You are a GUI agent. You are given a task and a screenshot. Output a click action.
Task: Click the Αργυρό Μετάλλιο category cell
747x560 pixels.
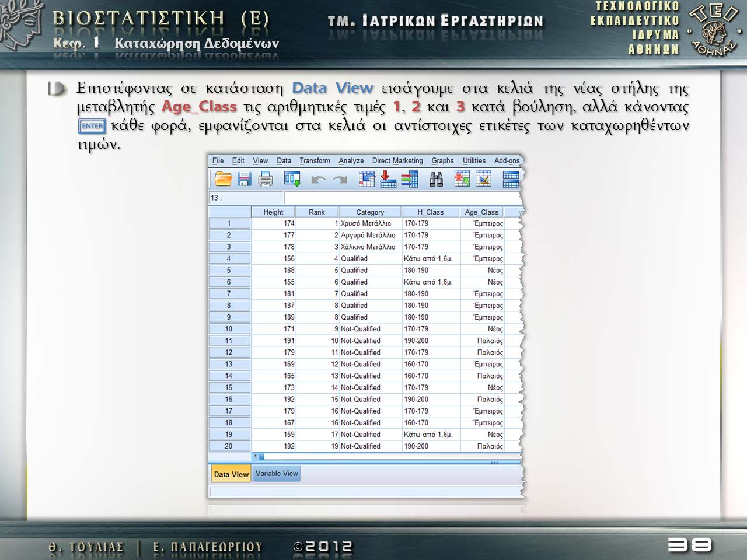point(371,235)
